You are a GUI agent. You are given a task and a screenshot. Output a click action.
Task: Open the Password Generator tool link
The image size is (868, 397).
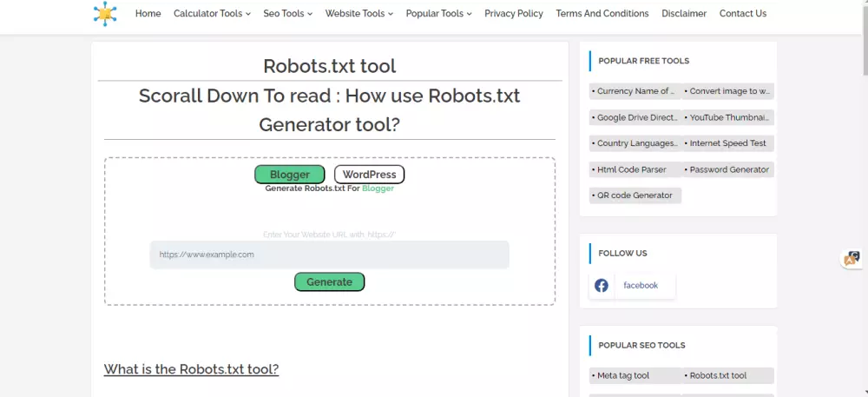pos(727,169)
